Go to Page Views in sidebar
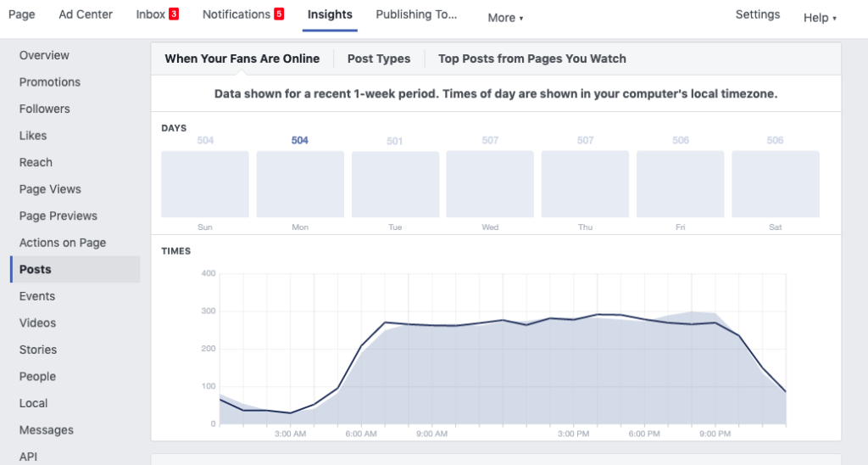Viewport: 868px width, 465px height. pos(50,189)
